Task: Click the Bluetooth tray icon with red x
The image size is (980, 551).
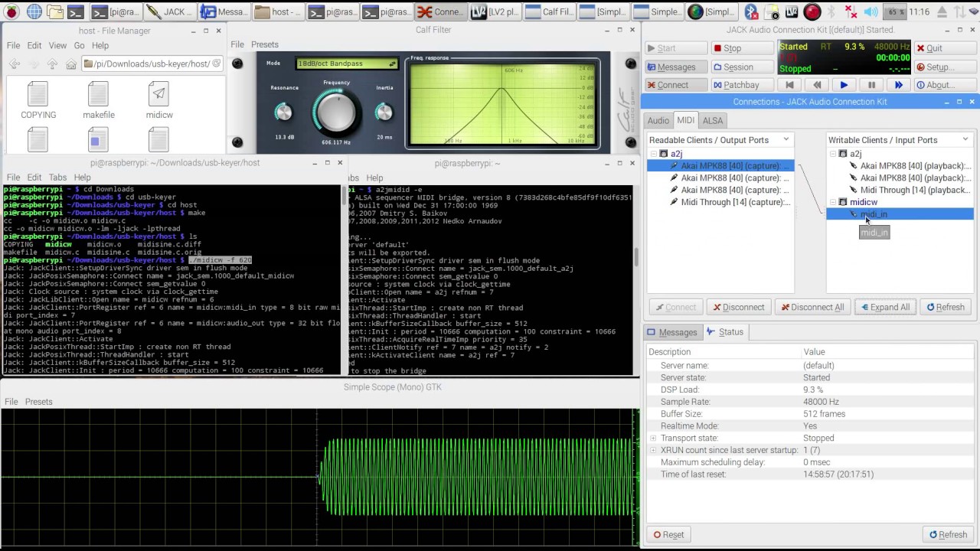Action: [753, 11]
